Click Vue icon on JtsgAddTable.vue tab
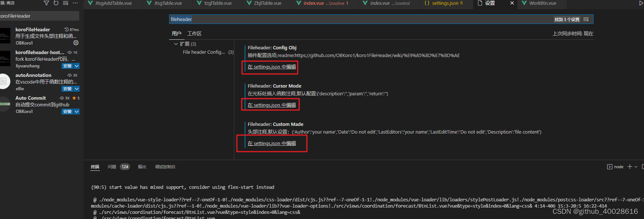Image resolution: width=644 pixels, height=219 pixels. tap(90, 3)
